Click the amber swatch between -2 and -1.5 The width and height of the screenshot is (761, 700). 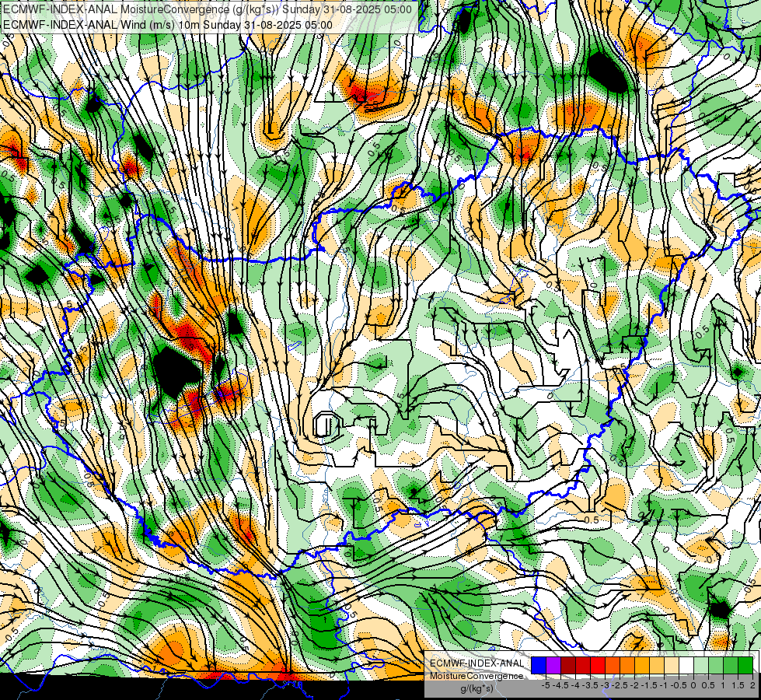642,666
